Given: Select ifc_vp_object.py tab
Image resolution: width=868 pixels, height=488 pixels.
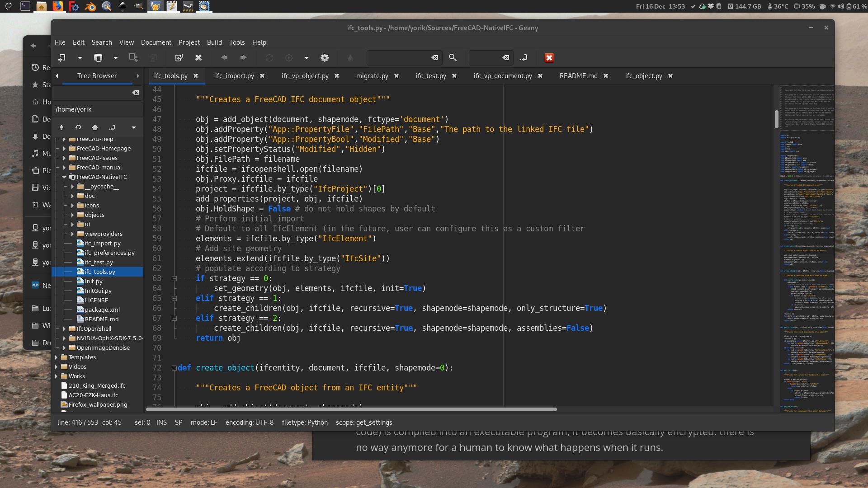Looking at the screenshot, I should [305, 75].
